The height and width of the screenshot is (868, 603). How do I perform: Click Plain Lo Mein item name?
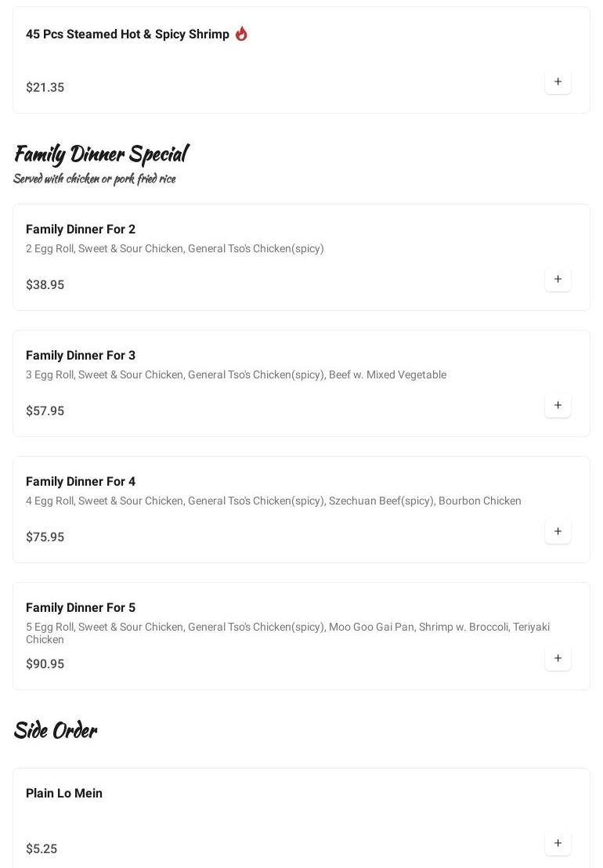64,794
